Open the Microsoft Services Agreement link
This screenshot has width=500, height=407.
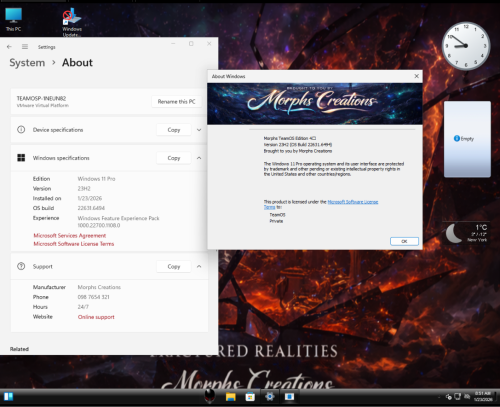point(70,235)
